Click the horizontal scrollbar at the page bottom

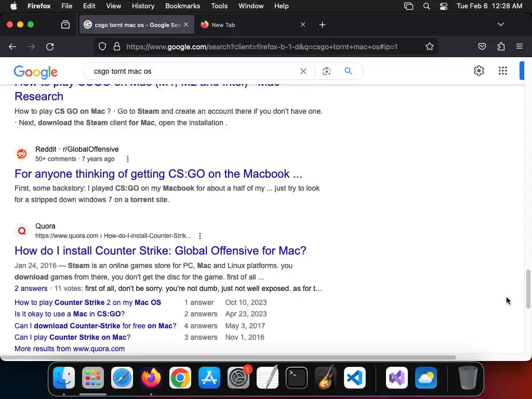point(228,357)
